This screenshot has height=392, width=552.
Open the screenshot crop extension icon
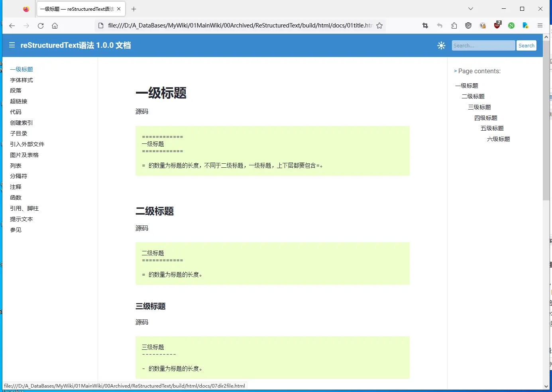425,25
